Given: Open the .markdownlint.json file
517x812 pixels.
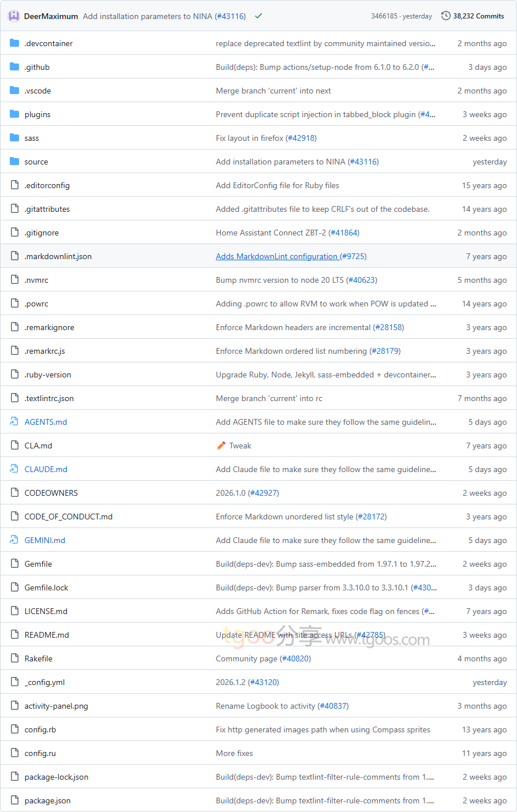Looking at the screenshot, I should pyautogui.click(x=58, y=256).
